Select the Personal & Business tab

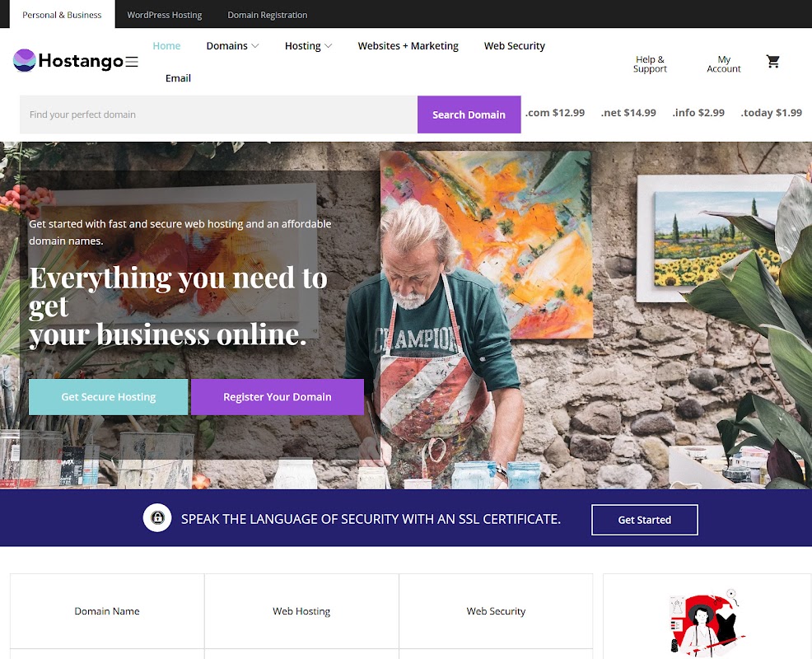click(62, 15)
